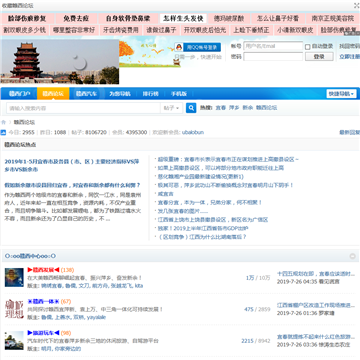Open headline 2019年1-5月宜春市及各县 article
This screenshot has height=360, width=360.
pyautogui.click(x=72, y=165)
